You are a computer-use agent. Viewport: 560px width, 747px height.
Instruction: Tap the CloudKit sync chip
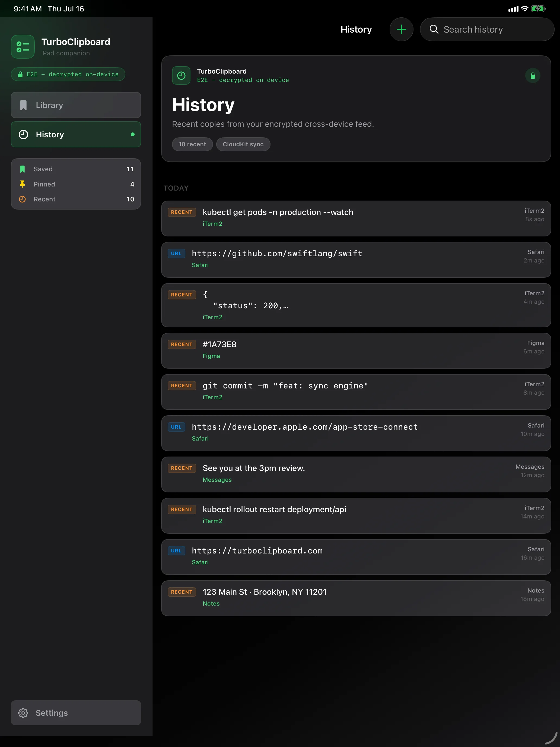(x=243, y=144)
